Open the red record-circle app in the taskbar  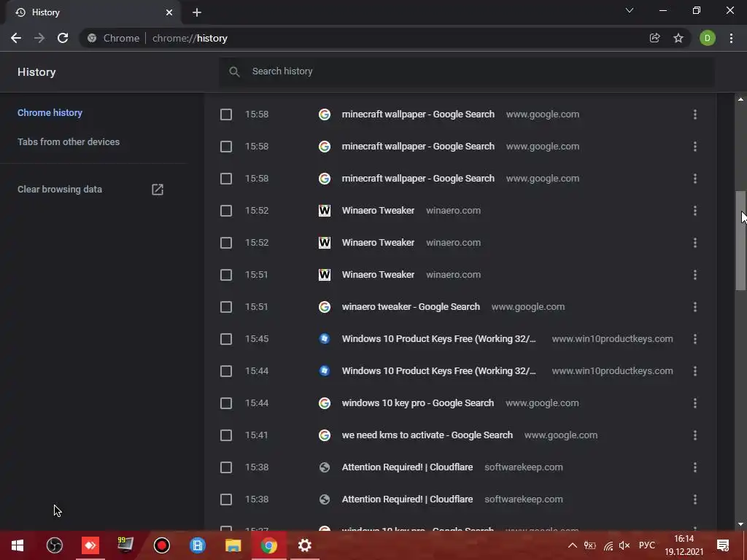click(161, 545)
